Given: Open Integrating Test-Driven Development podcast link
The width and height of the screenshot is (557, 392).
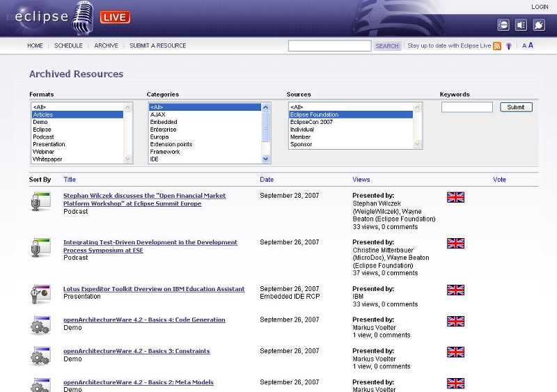Looking at the screenshot, I should (150, 246).
